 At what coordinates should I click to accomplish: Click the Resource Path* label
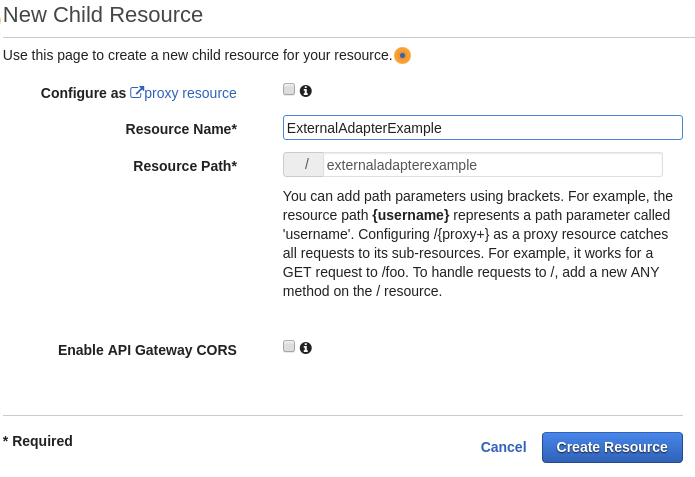pyautogui.click(x=185, y=166)
